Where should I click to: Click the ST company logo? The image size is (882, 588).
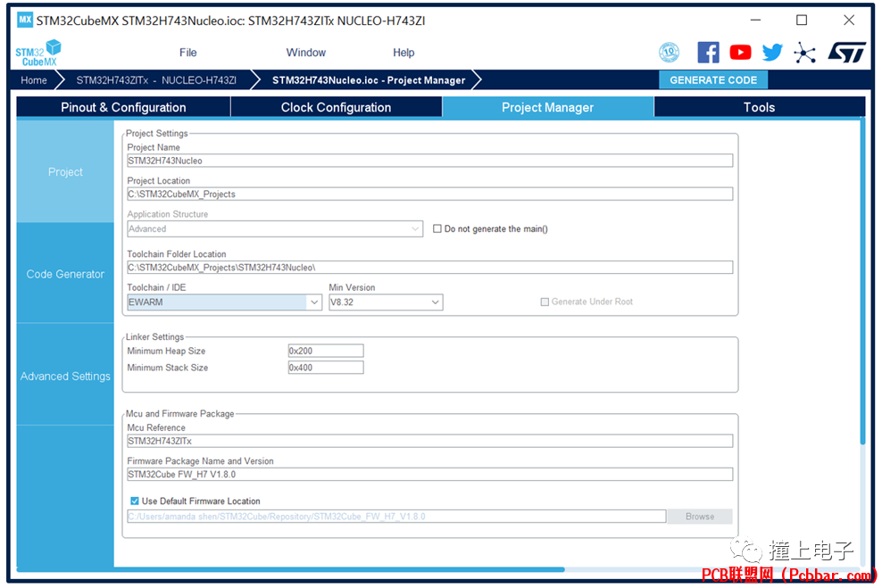coord(846,53)
